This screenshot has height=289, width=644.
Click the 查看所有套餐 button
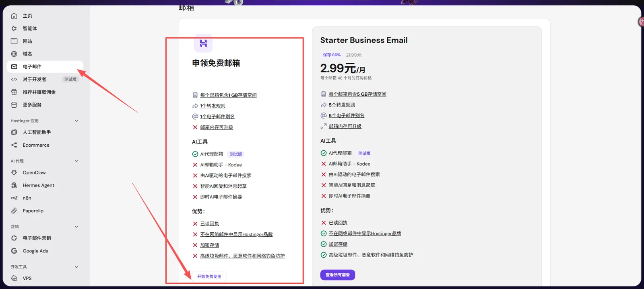[338, 275]
